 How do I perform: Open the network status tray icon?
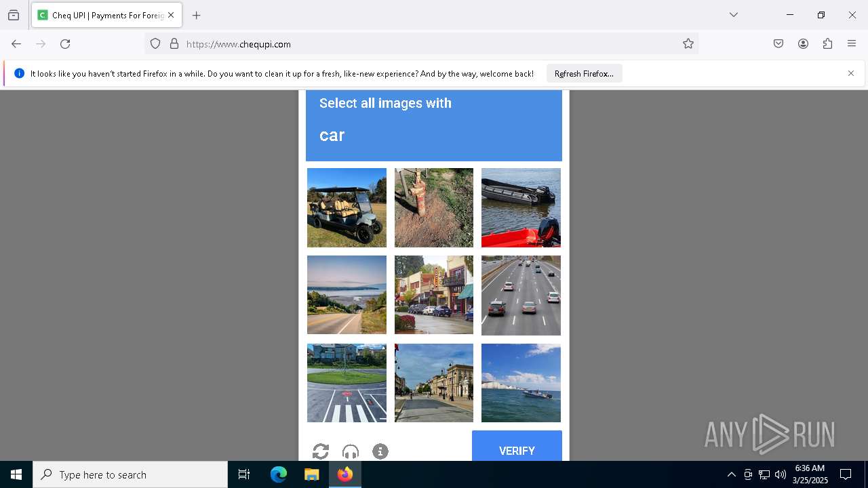764,474
